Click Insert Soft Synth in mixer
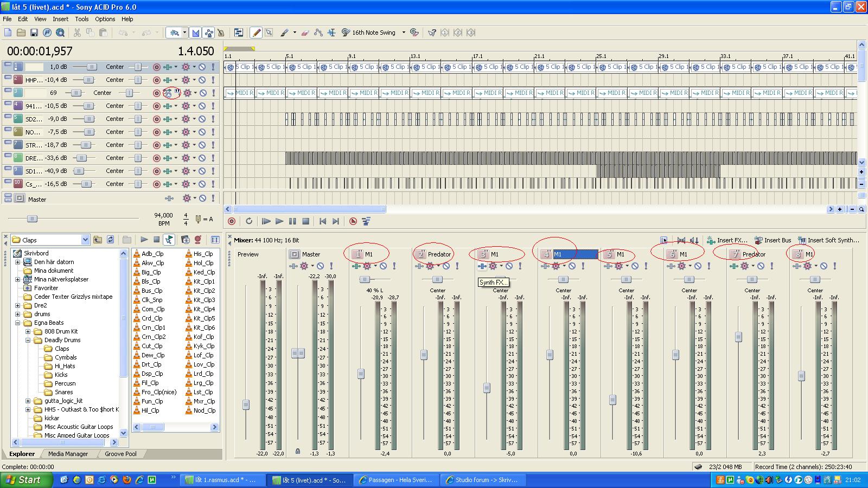The image size is (868, 488). pyautogui.click(x=828, y=240)
